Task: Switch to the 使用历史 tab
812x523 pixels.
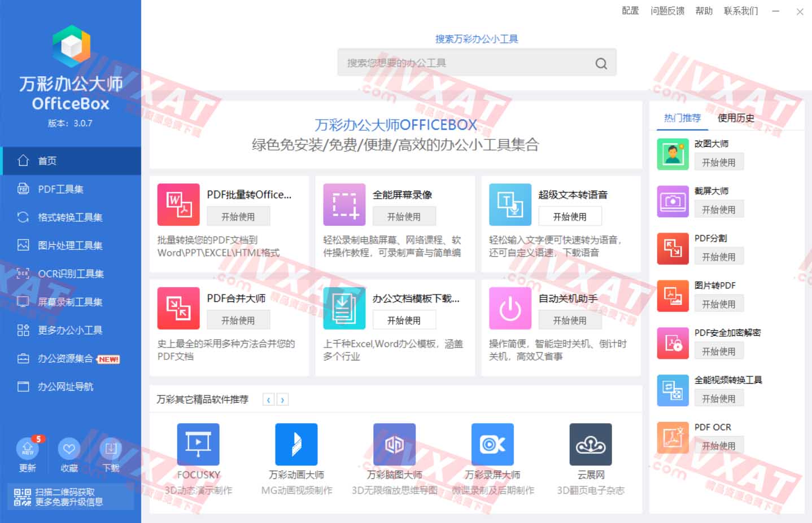Action: (x=735, y=118)
